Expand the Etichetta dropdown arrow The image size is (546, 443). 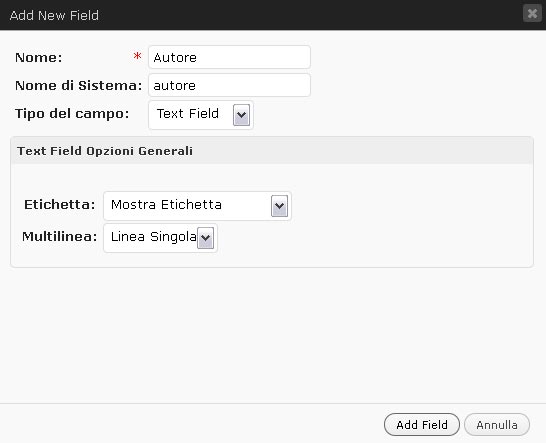pyautogui.click(x=279, y=206)
